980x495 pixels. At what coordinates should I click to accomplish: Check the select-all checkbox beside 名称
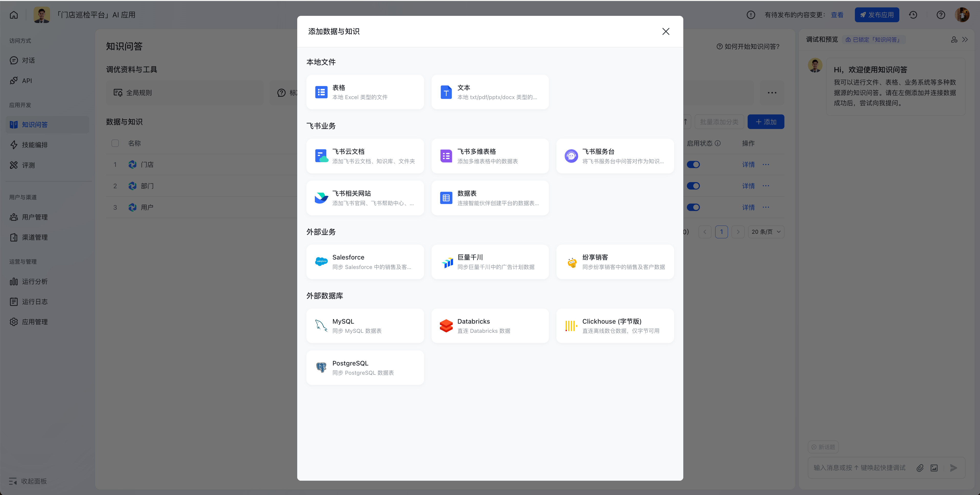click(115, 143)
